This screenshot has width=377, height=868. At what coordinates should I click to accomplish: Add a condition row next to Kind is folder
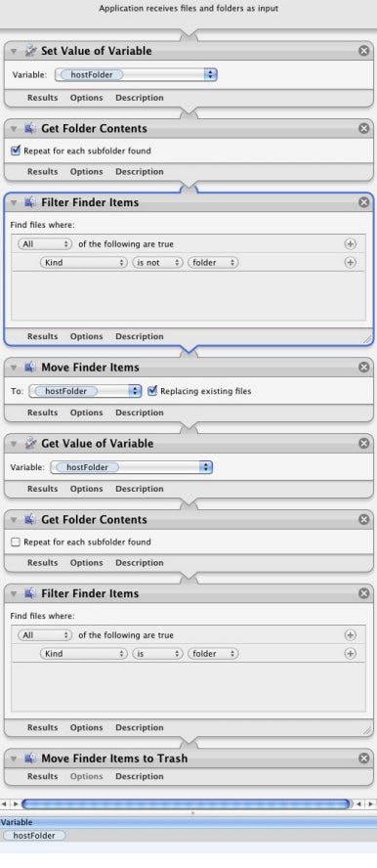350,654
